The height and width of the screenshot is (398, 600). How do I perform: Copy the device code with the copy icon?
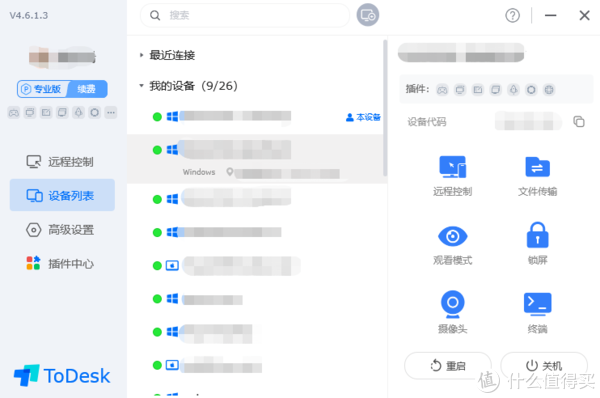click(579, 121)
